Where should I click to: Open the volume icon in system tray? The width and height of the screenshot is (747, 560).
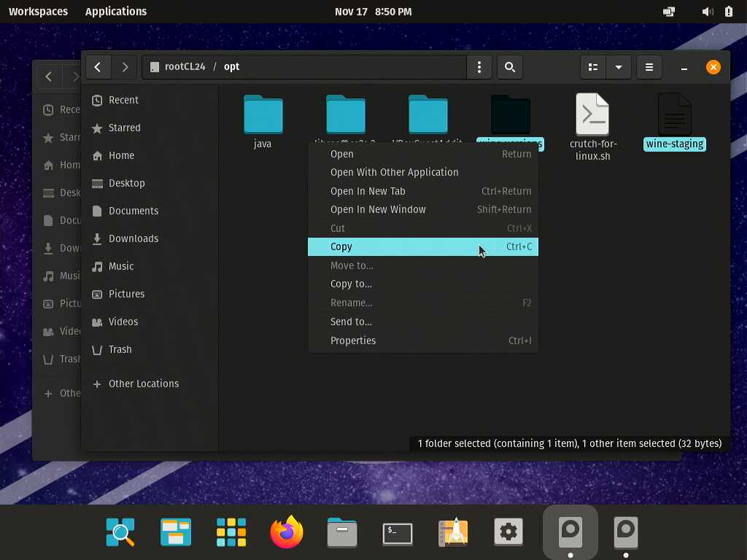click(x=706, y=12)
